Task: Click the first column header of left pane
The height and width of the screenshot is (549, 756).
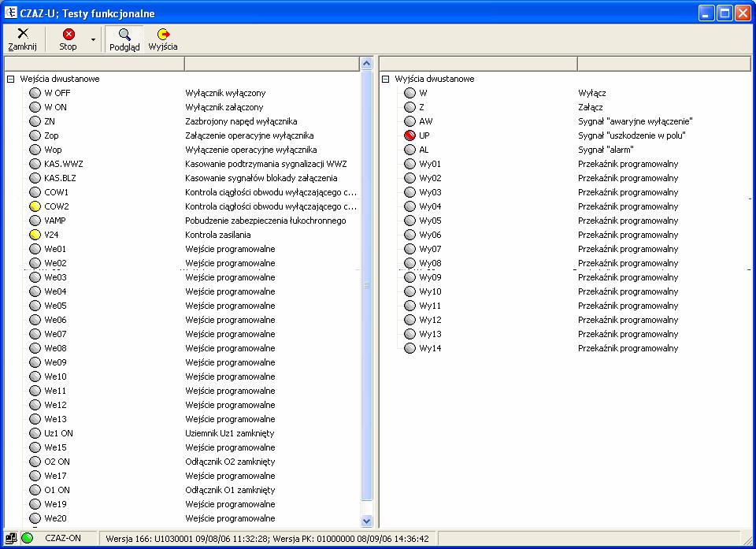Action: [x=94, y=64]
